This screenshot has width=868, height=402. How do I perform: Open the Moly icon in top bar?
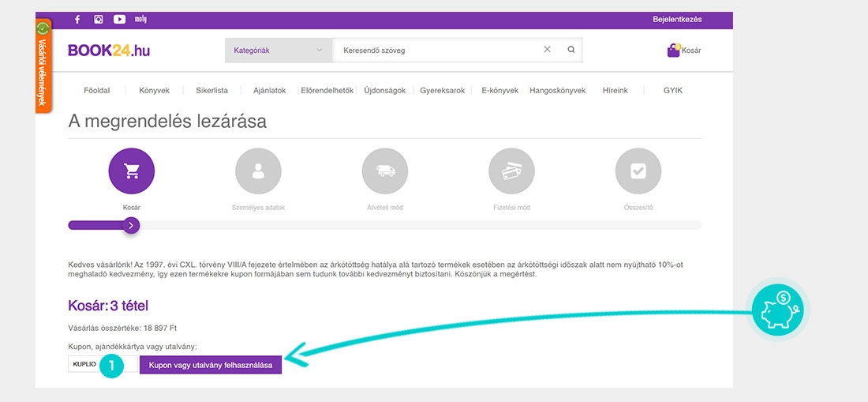[140, 20]
